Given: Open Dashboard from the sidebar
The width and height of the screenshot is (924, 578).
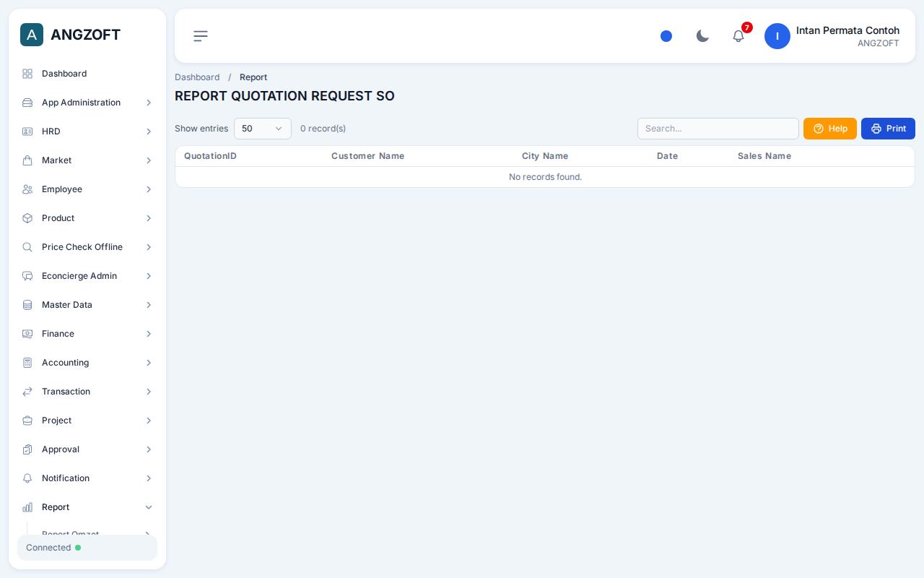Looking at the screenshot, I should coord(87,74).
